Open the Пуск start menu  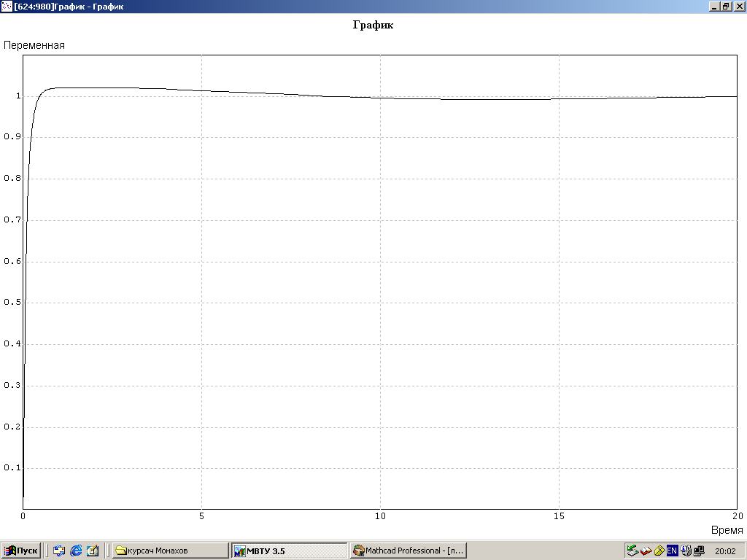[20, 551]
